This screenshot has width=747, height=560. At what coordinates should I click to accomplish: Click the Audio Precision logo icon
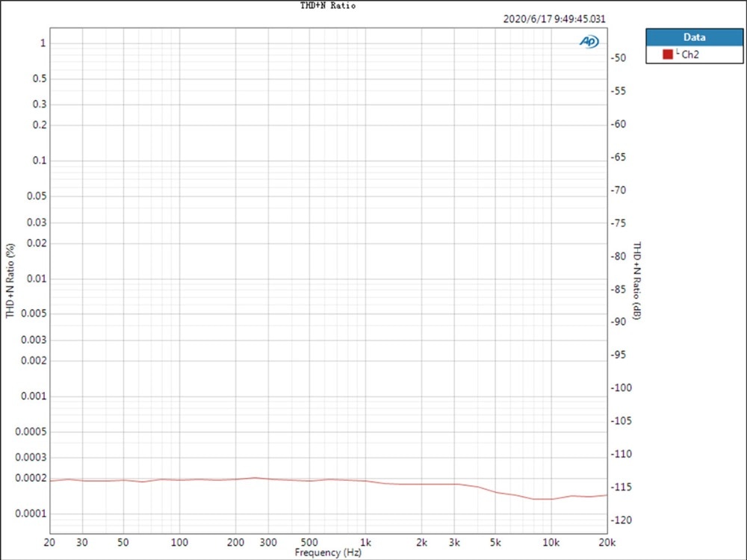click(589, 43)
